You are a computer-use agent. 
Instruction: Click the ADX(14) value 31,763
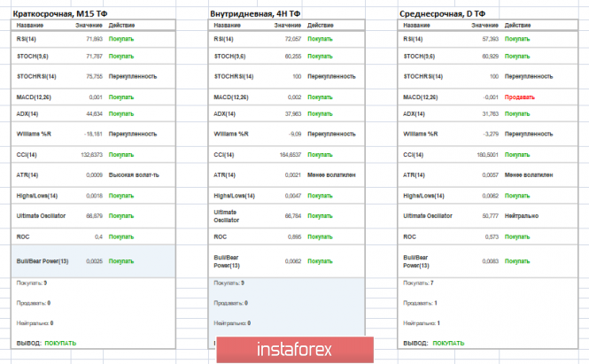coord(490,114)
